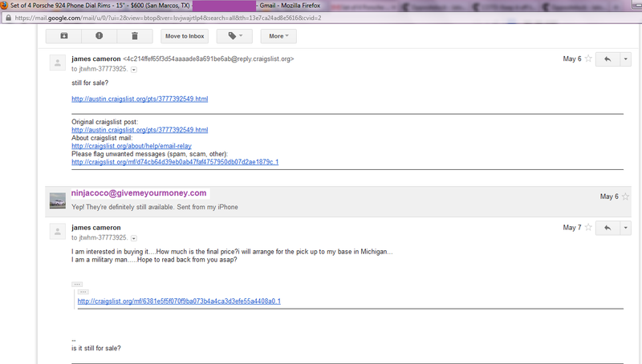Click the sender name james cameron on first message

(x=95, y=59)
